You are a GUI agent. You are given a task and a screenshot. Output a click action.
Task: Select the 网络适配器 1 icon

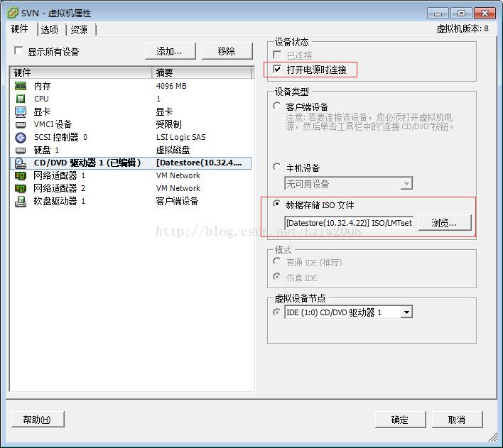[x=21, y=176]
